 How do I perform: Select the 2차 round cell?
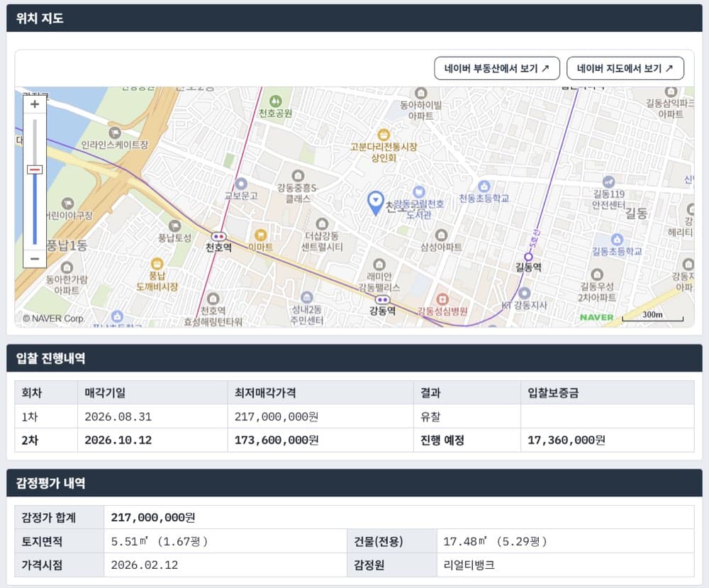click(46, 440)
